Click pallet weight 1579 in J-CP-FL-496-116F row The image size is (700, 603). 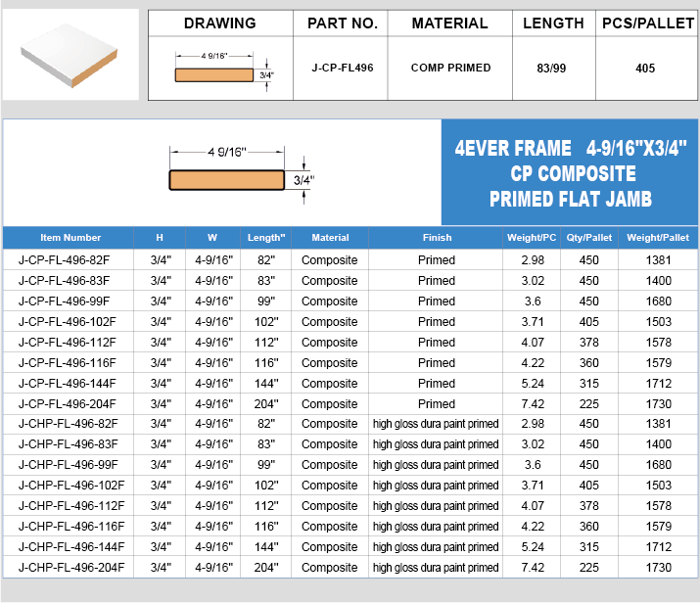click(x=659, y=363)
